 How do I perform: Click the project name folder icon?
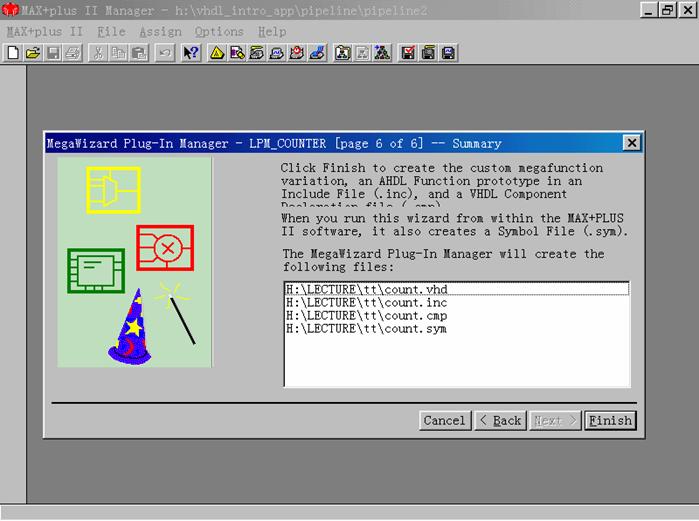[343, 53]
